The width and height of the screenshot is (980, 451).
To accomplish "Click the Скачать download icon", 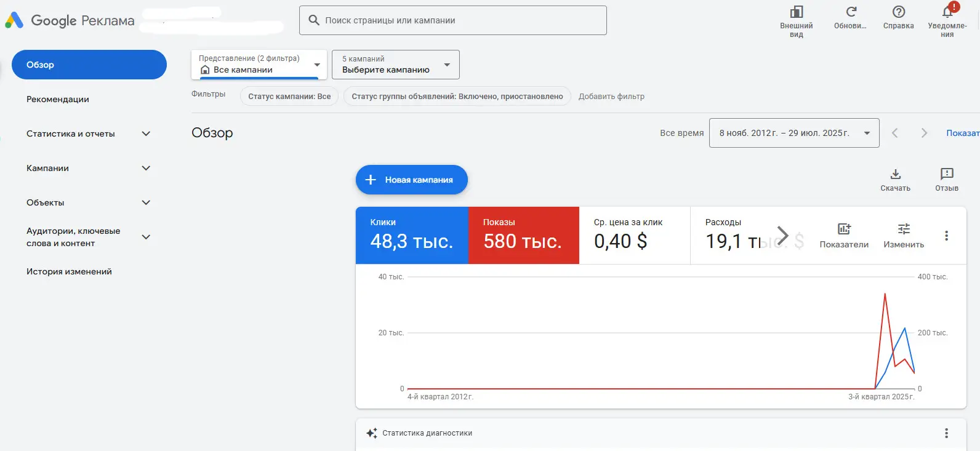I will pyautogui.click(x=895, y=175).
